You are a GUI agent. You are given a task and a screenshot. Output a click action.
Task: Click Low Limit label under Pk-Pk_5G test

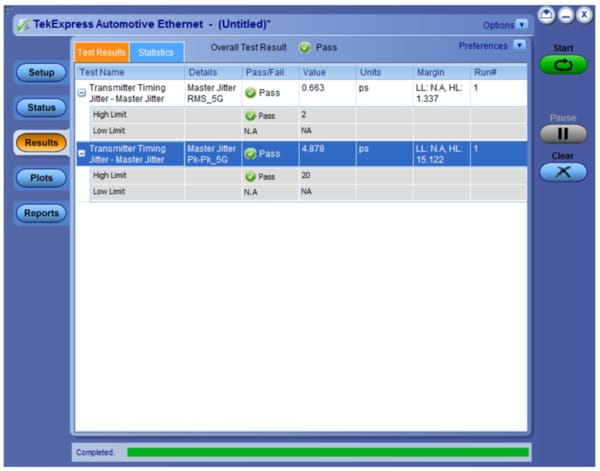click(x=109, y=192)
